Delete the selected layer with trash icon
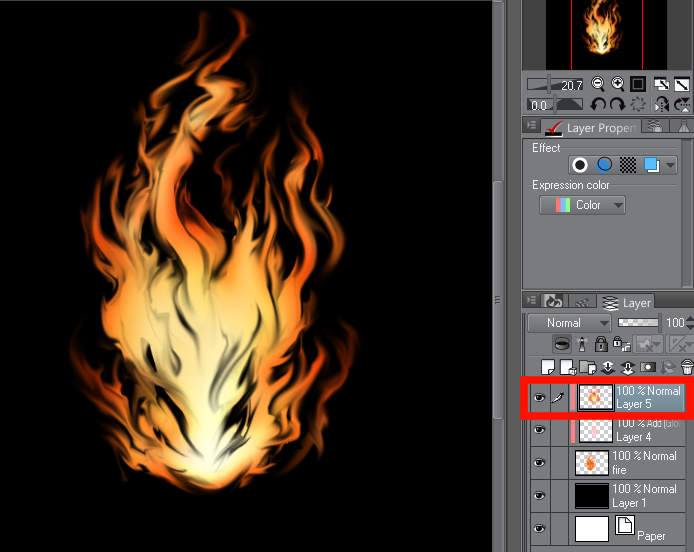694x552 pixels. pos(687,367)
